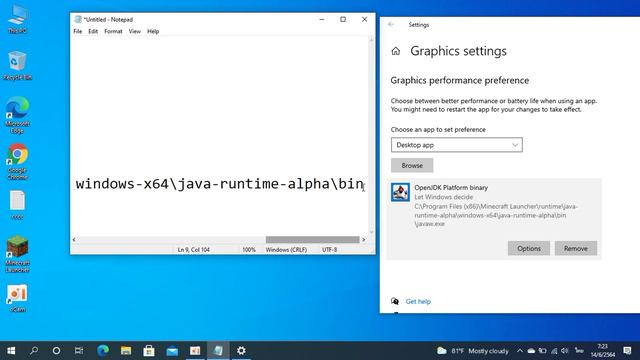The width and height of the screenshot is (640, 360).
Task: Open weather widget showing Mostly cloudy
Action: [473, 351]
